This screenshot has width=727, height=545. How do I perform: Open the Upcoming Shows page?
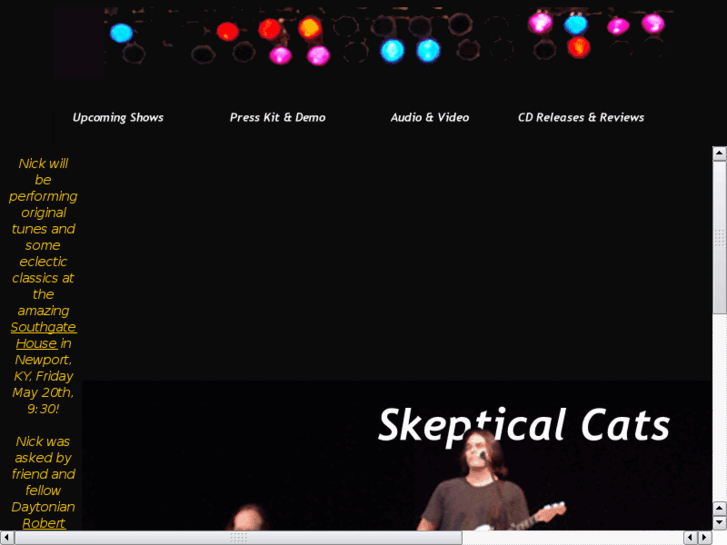[118, 117]
